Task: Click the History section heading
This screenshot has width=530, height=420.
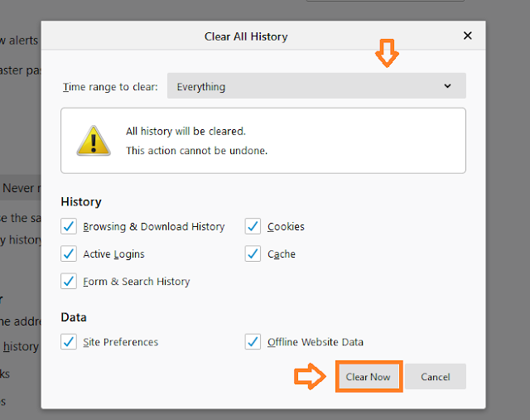Action: 81,202
